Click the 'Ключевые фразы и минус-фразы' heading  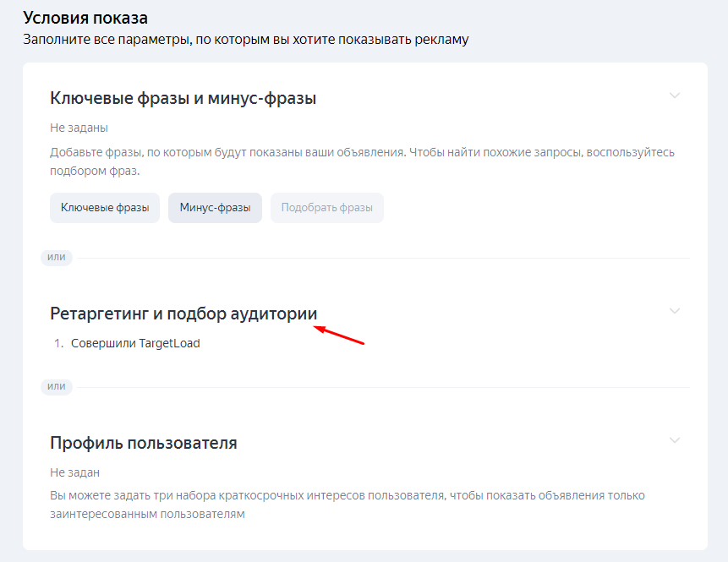tap(183, 98)
